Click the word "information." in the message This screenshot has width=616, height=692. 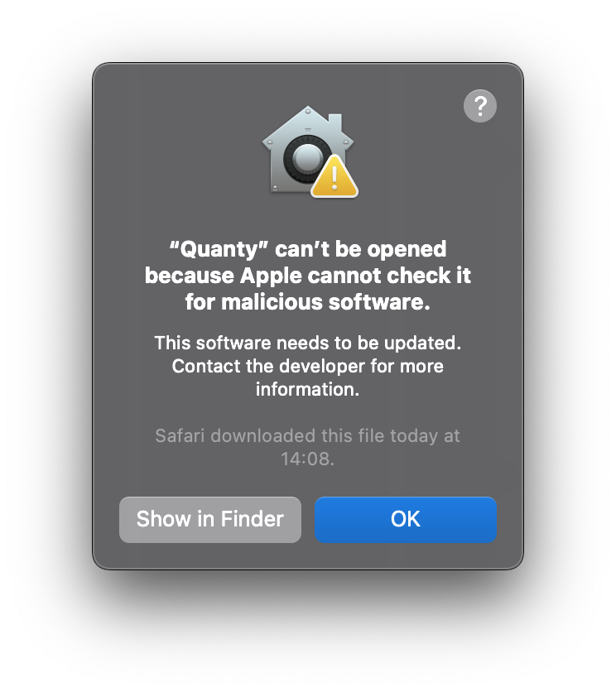click(x=308, y=389)
